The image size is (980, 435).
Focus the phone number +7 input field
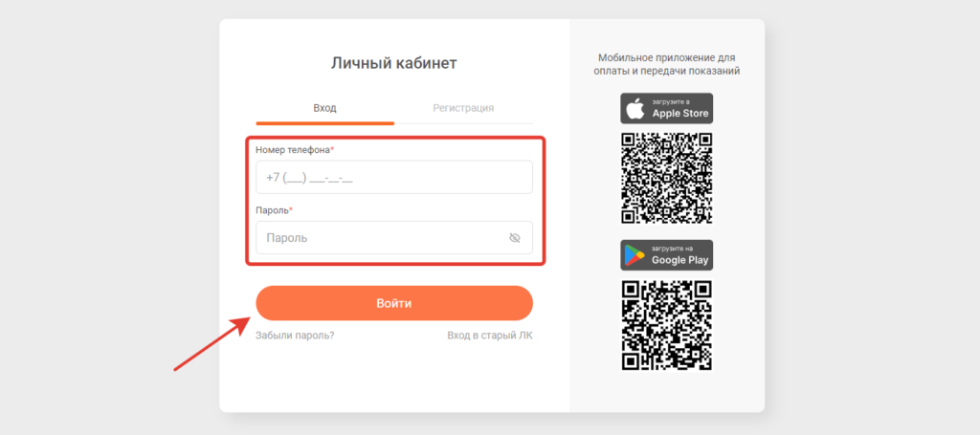(394, 177)
